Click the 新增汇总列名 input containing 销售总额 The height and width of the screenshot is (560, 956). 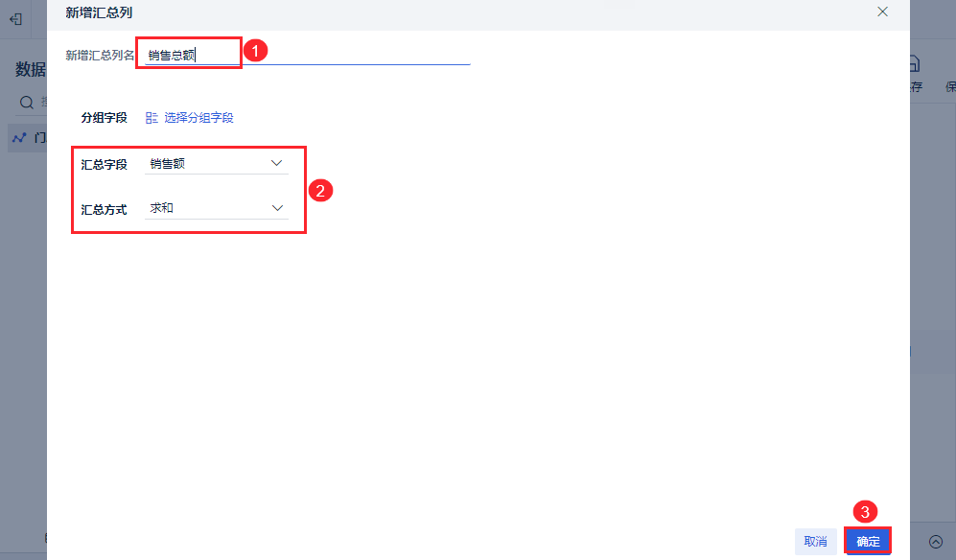307,55
